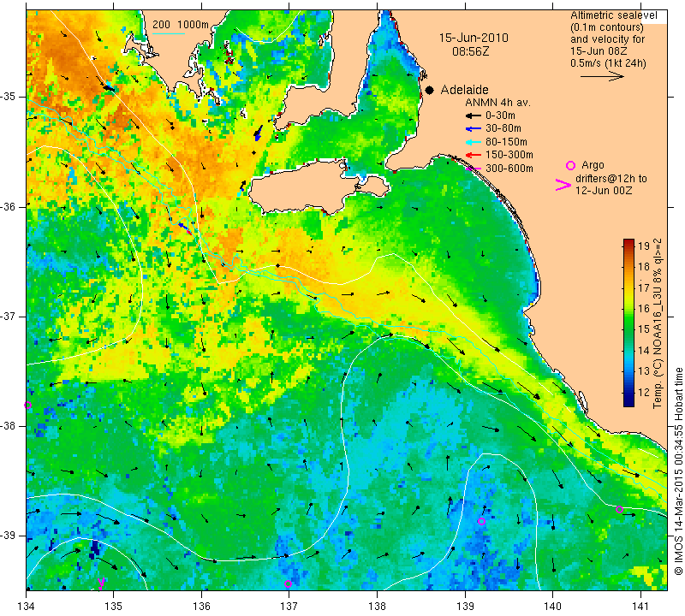Click the Altimetric sealevel legend title
685x616 pixels.
point(614,15)
